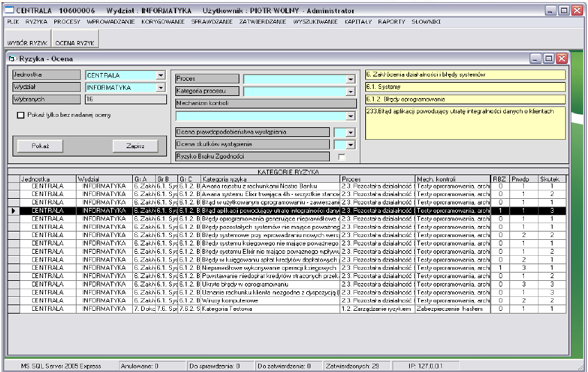Click the Proces column header in grid
This screenshot has width=588, height=372.
click(378, 179)
